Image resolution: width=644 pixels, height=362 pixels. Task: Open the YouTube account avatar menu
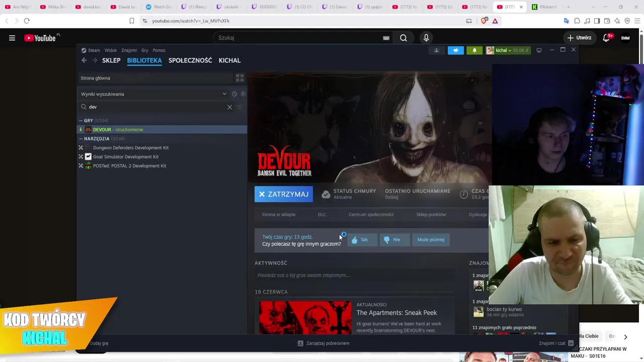click(x=625, y=38)
